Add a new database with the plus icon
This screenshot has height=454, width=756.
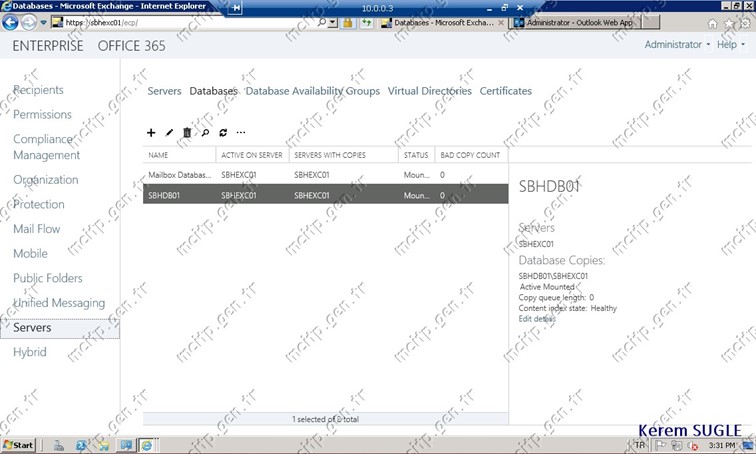[x=151, y=133]
